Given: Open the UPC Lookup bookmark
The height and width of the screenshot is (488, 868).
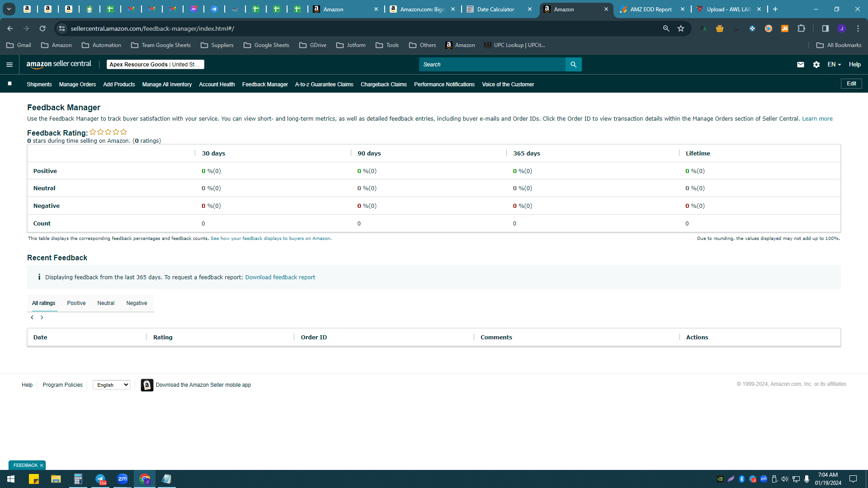Looking at the screenshot, I should pyautogui.click(x=514, y=45).
